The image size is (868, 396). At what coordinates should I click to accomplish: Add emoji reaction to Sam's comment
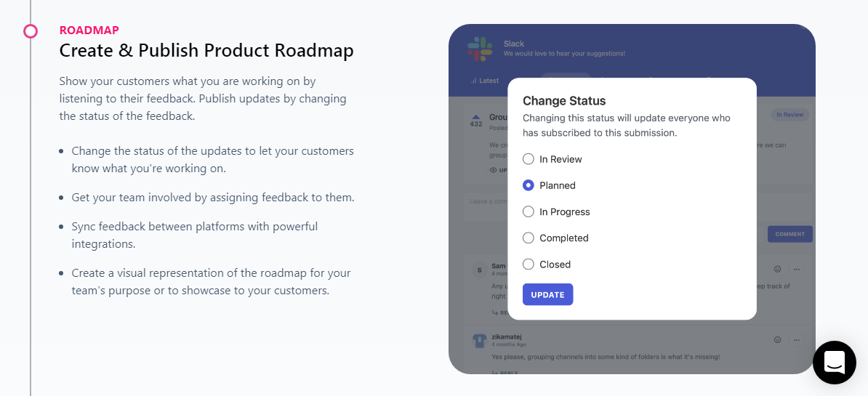[777, 270]
